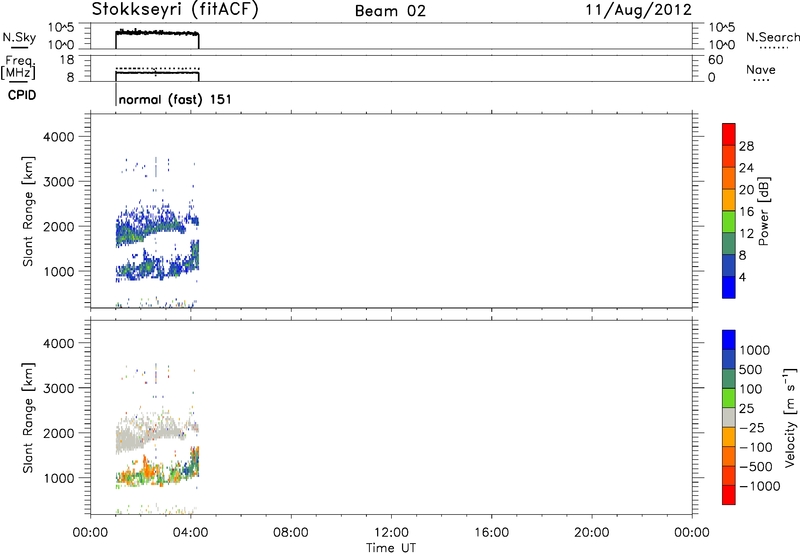Click the frequency trace in Freq panel
Screen dimensions: 800x554
pos(157,73)
